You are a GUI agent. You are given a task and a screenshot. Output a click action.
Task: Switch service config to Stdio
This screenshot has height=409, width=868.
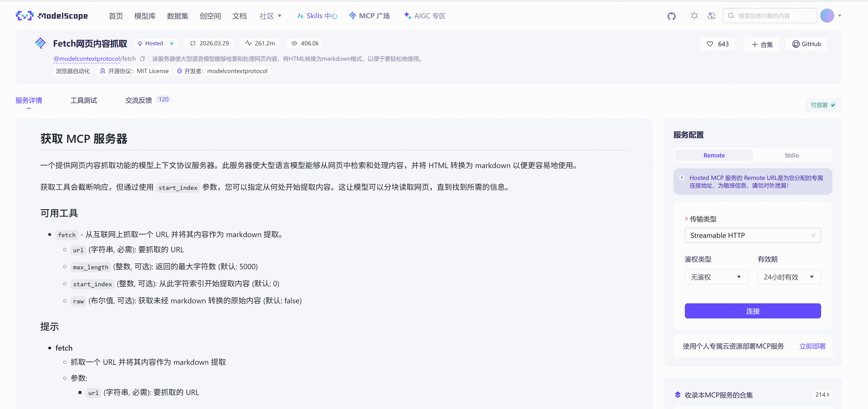pos(791,155)
